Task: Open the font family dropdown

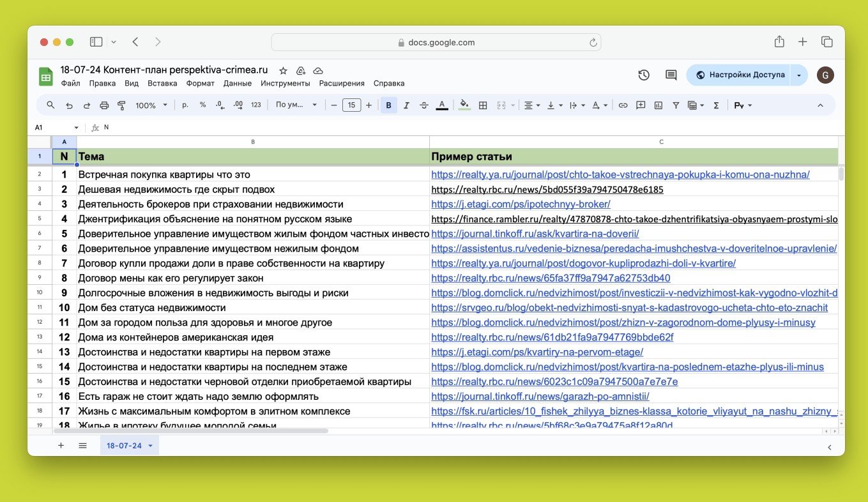Action: pos(296,105)
